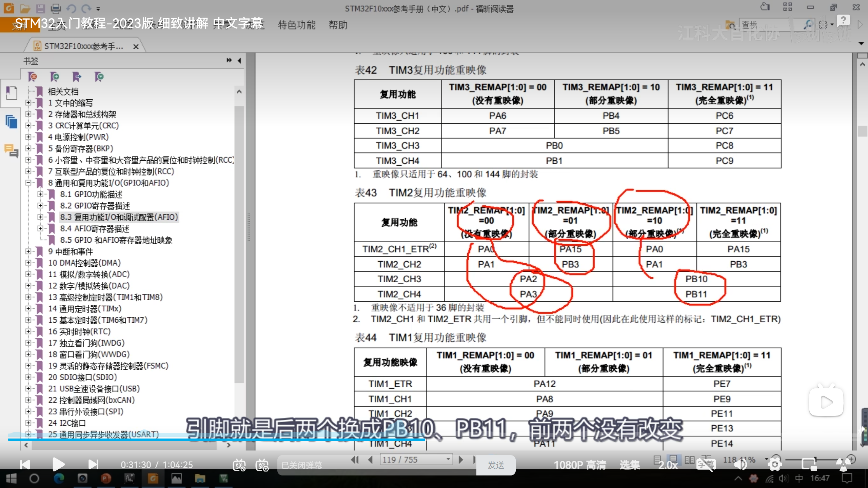This screenshot has height=488, width=868.
Task: Open the 帮助 menu
Action: (338, 25)
